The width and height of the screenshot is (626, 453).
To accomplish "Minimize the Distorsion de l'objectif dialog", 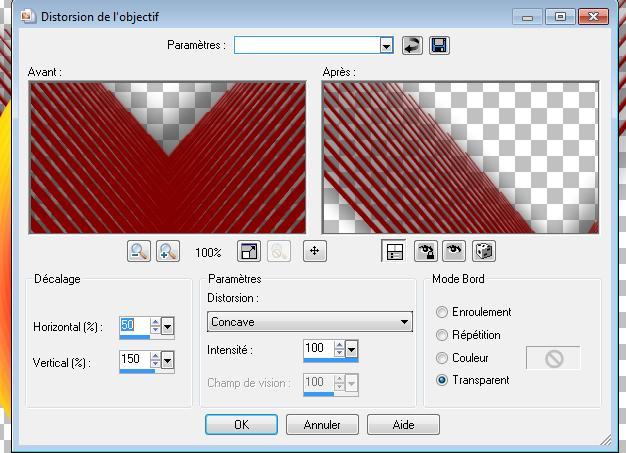I will tap(527, 17).
